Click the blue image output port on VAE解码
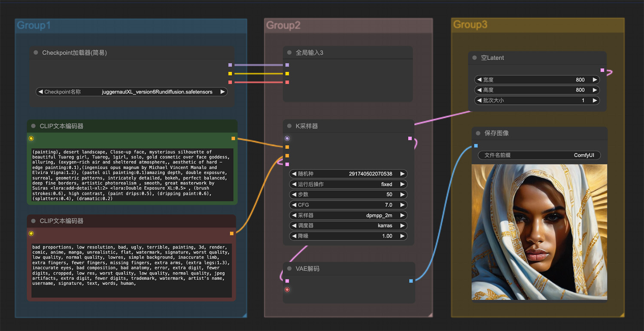This screenshot has width=644, height=331. (x=411, y=281)
